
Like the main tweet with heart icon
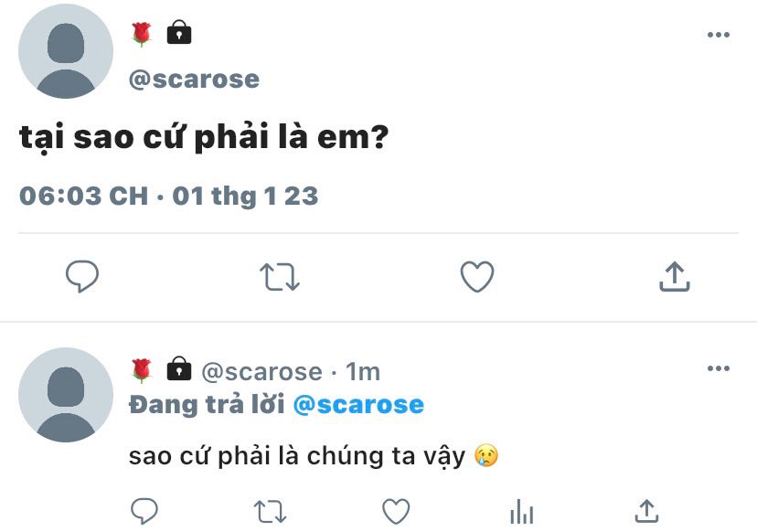(x=477, y=276)
